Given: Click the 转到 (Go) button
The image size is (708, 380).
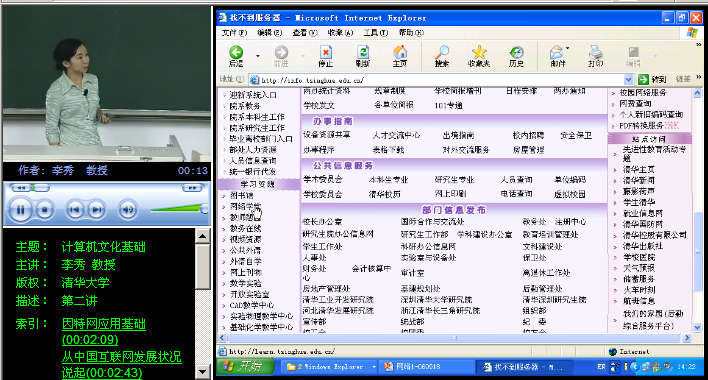Looking at the screenshot, I should (653, 79).
